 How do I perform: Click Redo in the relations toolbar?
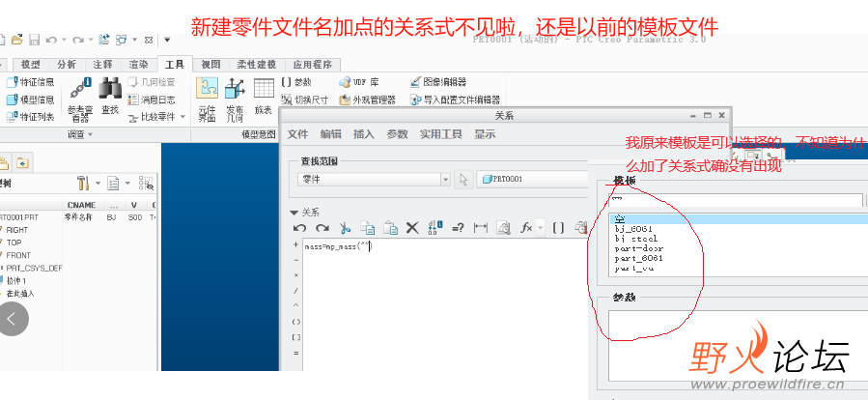(322, 228)
